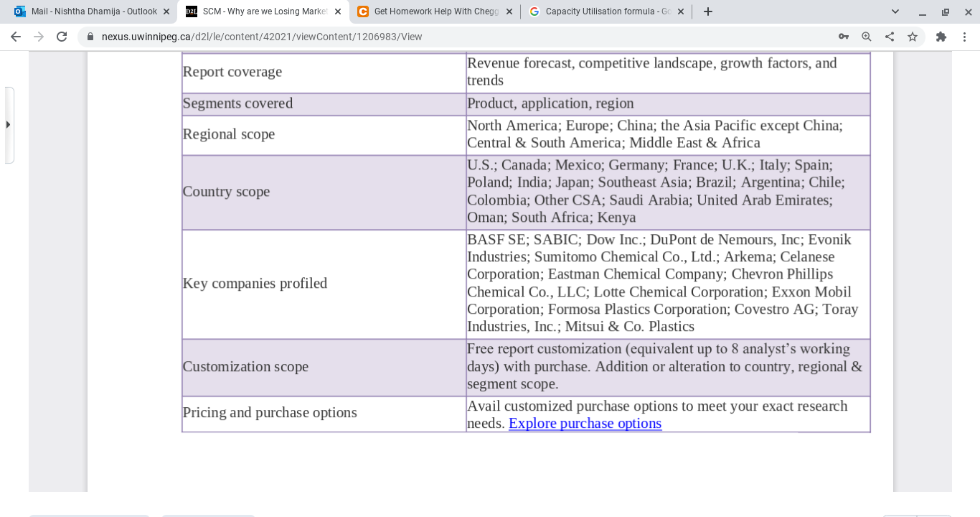Click the Revenue forecast, competitive landscape text
The width and height of the screenshot is (980, 517).
(652, 72)
